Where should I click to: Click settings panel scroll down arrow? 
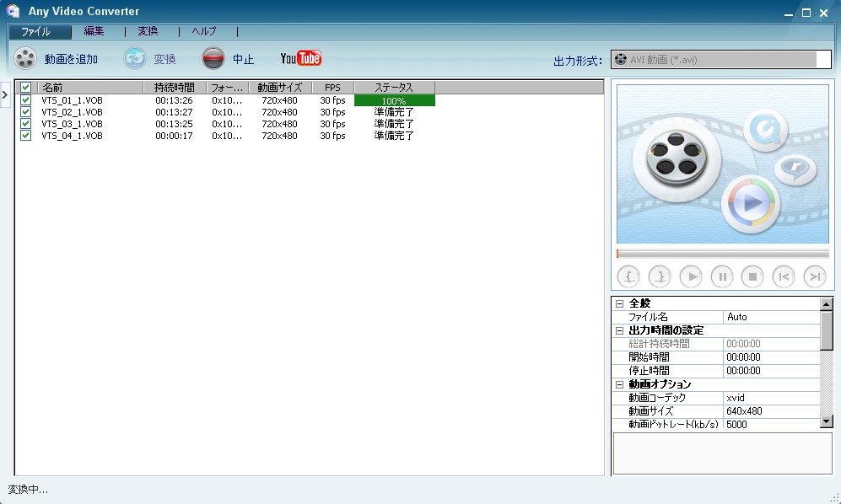pyautogui.click(x=827, y=421)
